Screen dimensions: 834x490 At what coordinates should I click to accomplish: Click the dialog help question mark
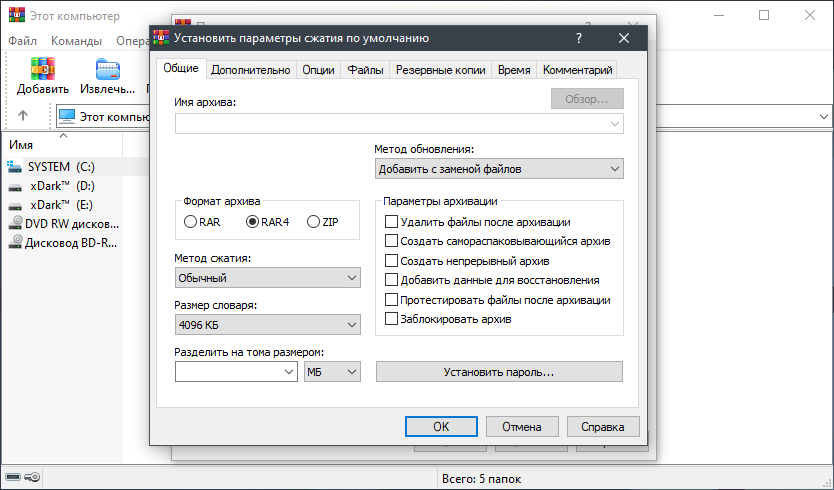coord(579,38)
